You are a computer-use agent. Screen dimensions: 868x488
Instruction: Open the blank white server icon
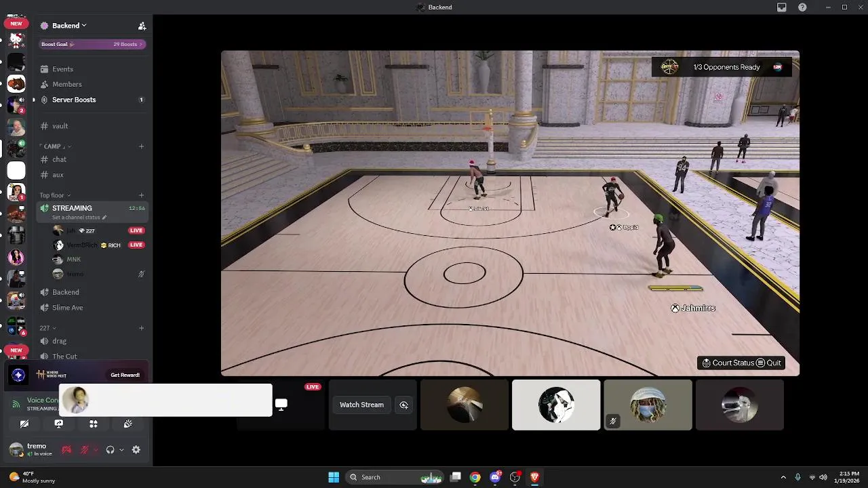(16, 171)
